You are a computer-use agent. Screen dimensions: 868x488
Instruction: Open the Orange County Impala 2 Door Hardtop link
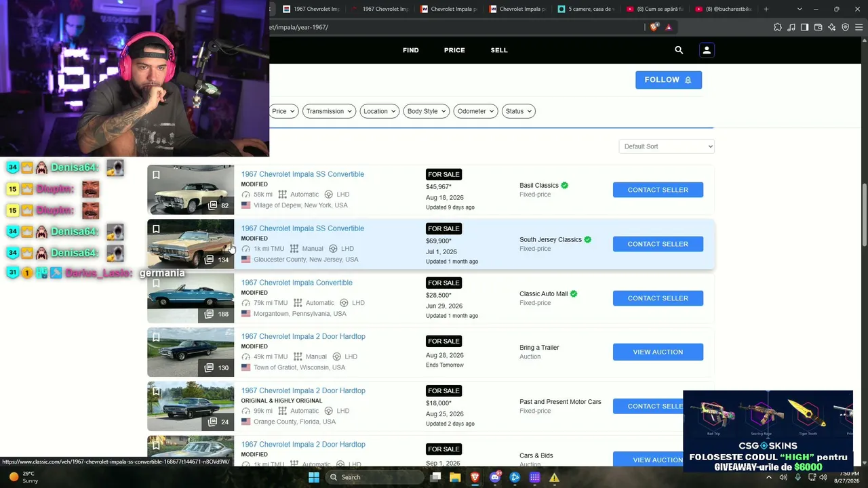pyautogui.click(x=303, y=390)
